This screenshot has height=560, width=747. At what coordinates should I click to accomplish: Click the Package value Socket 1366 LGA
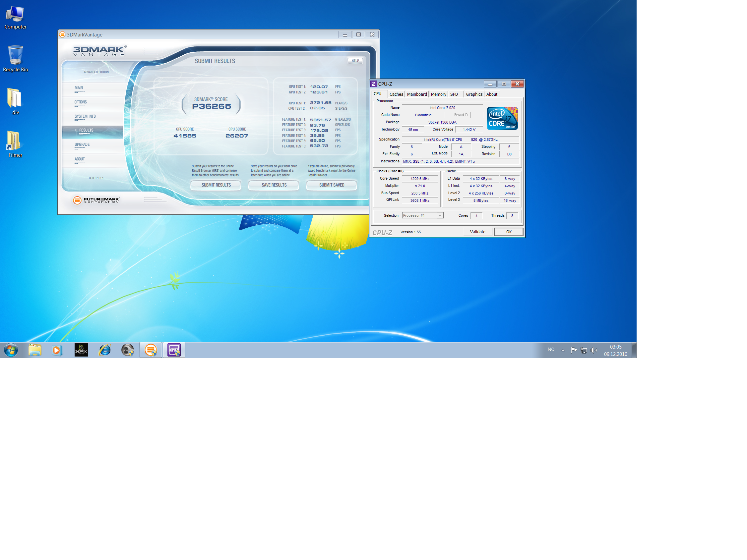click(x=442, y=122)
